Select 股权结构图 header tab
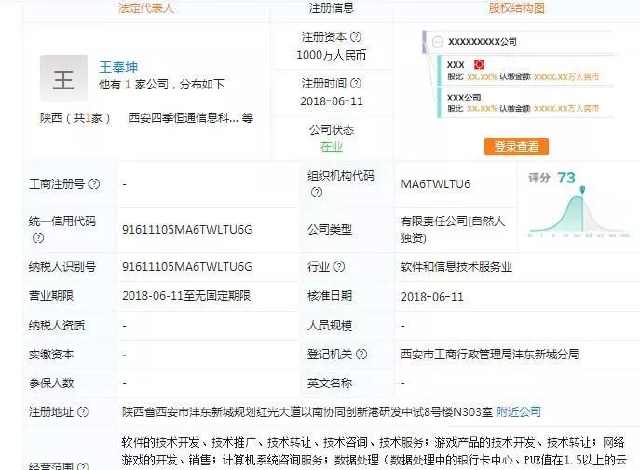The height and width of the screenshot is (470, 640). point(517,8)
